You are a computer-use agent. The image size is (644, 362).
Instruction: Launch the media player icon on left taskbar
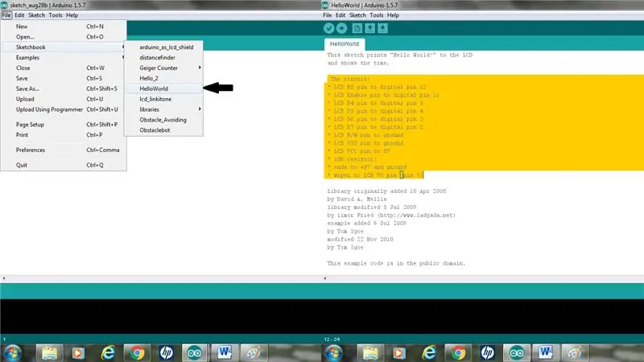pos(78,353)
